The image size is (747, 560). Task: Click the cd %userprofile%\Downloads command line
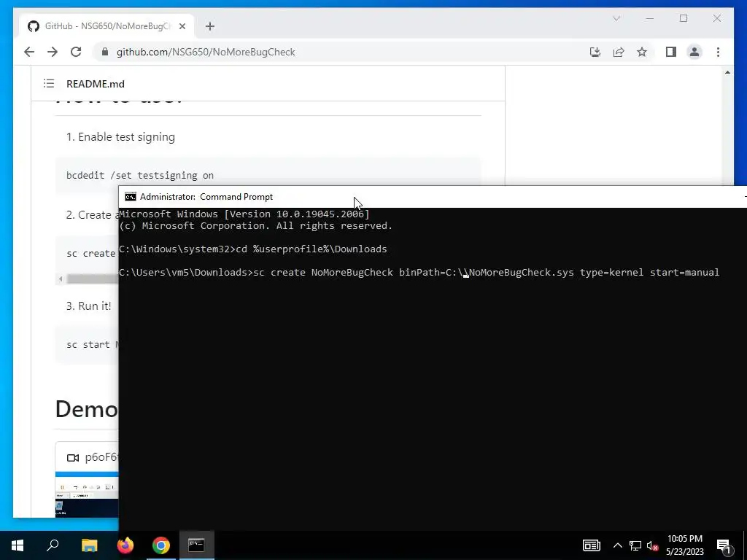click(253, 249)
